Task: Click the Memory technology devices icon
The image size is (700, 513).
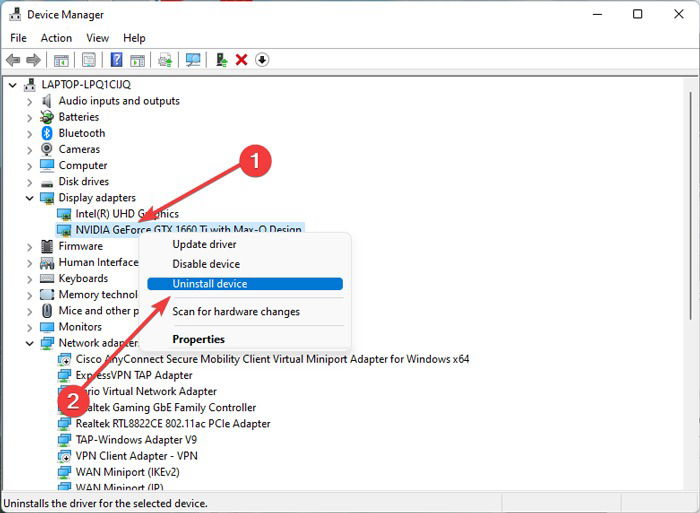Action: point(47,295)
